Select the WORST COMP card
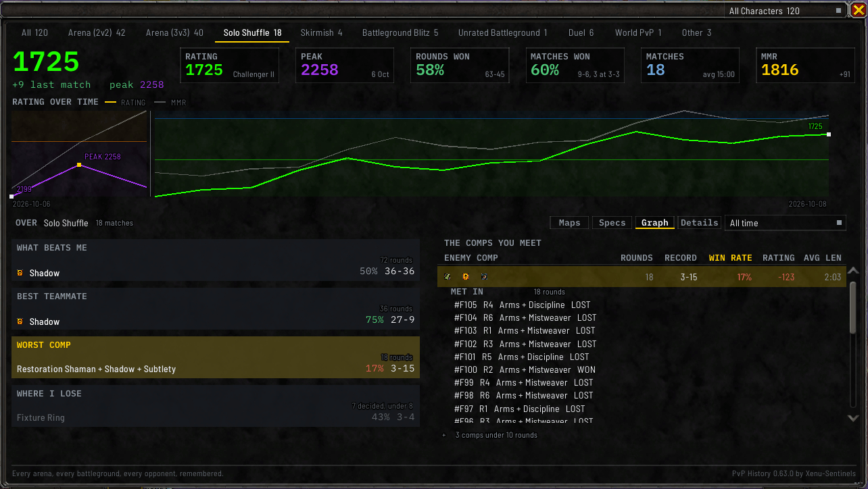Image resolution: width=868 pixels, height=489 pixels. (x=216, y=357)
